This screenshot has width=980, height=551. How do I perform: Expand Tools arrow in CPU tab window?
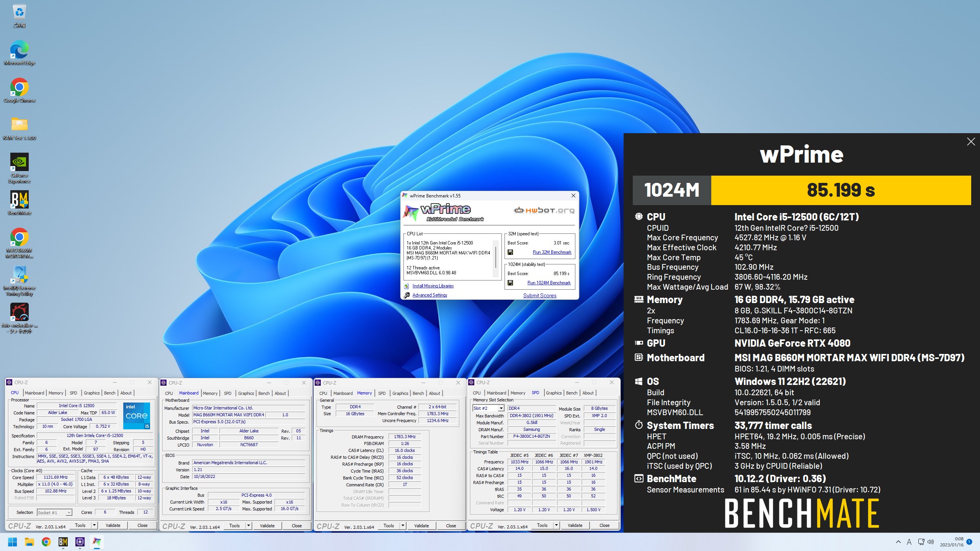click(x=94, y=525)
